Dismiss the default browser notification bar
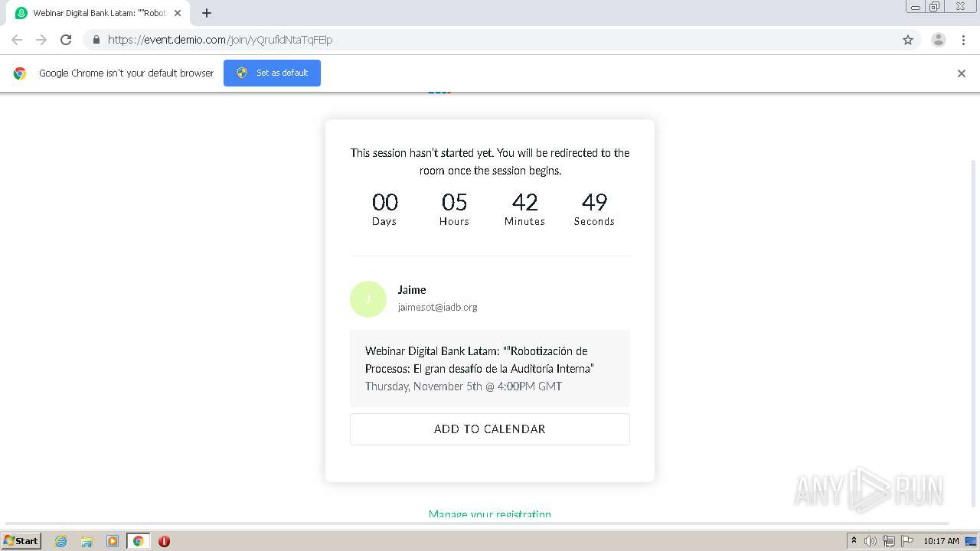This screenshot has height=551, width=980. (962, 73)
